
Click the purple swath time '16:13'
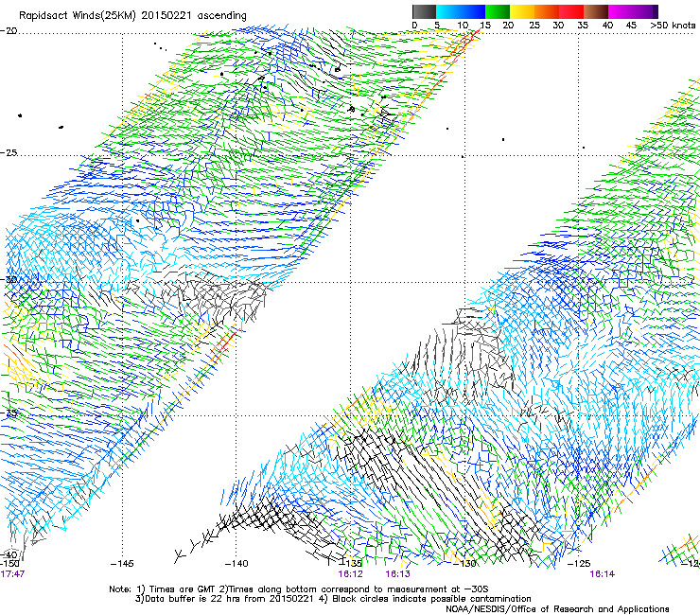(x=397, y=574)
